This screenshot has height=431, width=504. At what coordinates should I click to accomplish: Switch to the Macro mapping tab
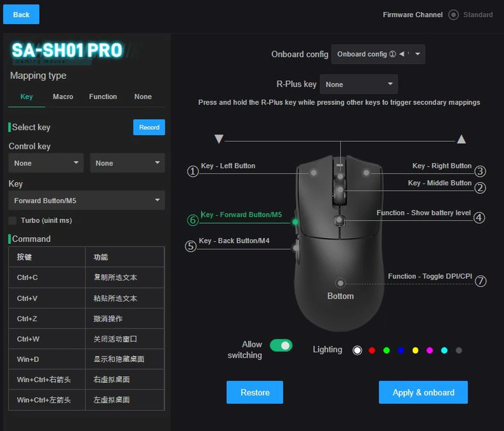pos(63,97)
